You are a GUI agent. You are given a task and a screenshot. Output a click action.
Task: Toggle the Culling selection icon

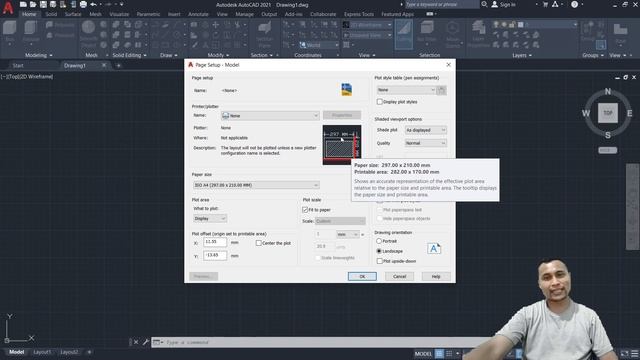click(x=404, y=35)
